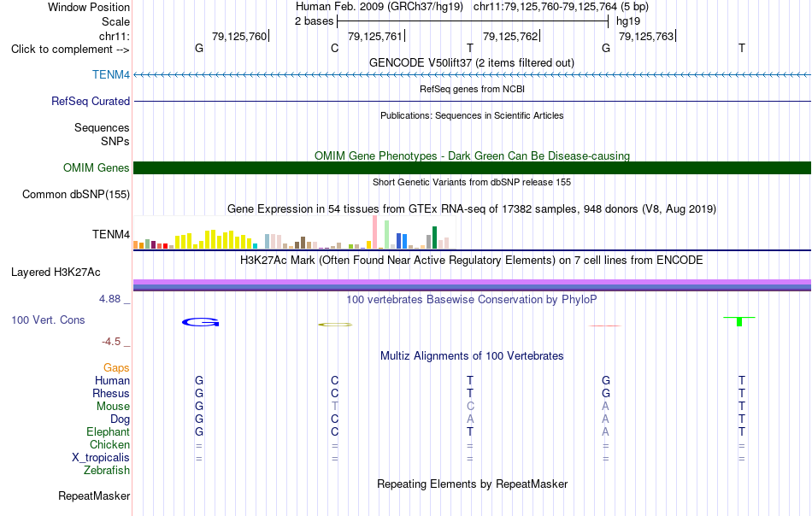Click the Window Position label
Image resolution: width=812 pixels, height=516 pixels.
[x=89, y=7]
